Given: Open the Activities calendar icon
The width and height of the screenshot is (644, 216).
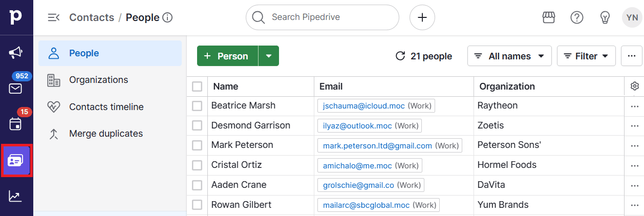Looking at the screenshot, I should pyautogui.click(x=15, y=124).
